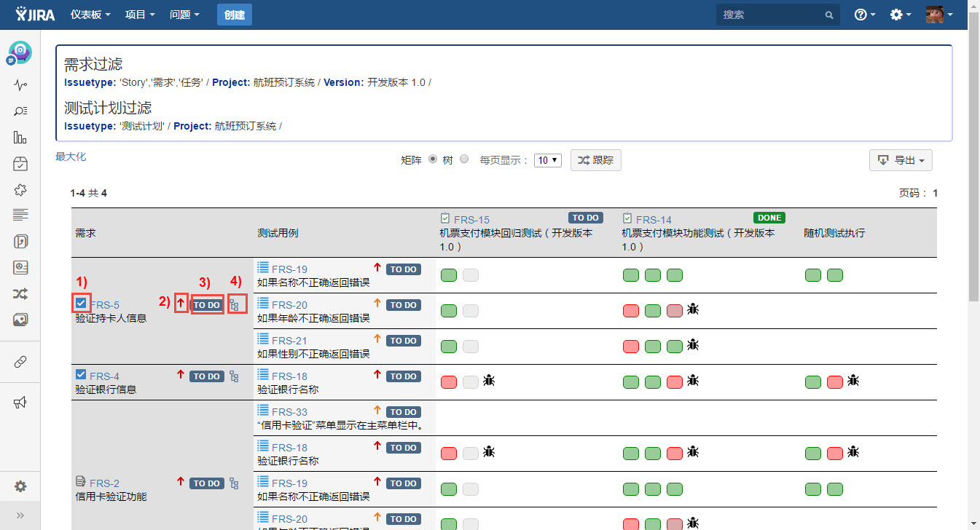Click the picture sidebar icon
This screenshot has height=530, width=980.
tap(20, 320)
